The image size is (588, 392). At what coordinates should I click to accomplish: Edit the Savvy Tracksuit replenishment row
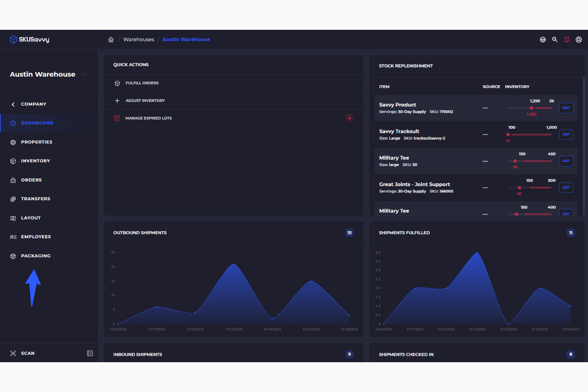566,135
